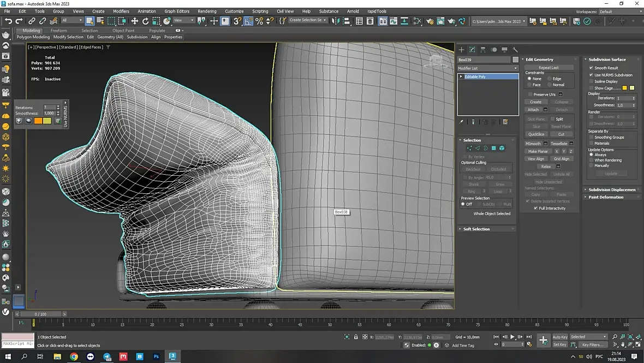This screenshot has width=644, height=363.
Task: Enable the Isoline Display checkbox
Action: click(x=591, y=81)
